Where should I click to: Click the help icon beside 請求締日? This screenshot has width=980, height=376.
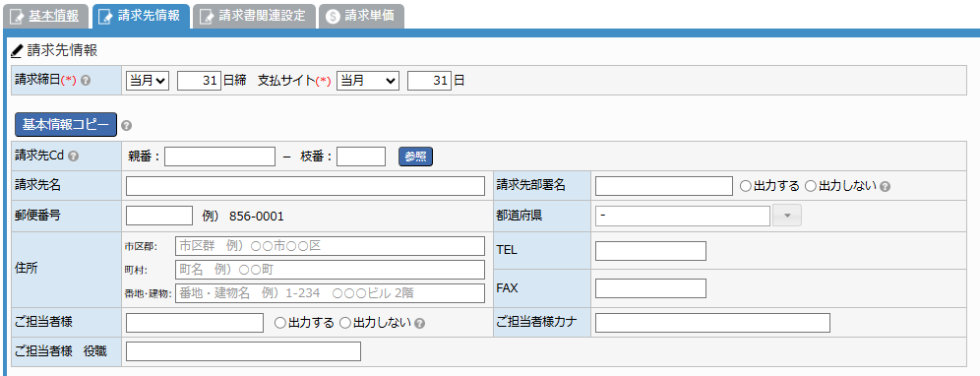pyautogui.click(x=86, y=81)
